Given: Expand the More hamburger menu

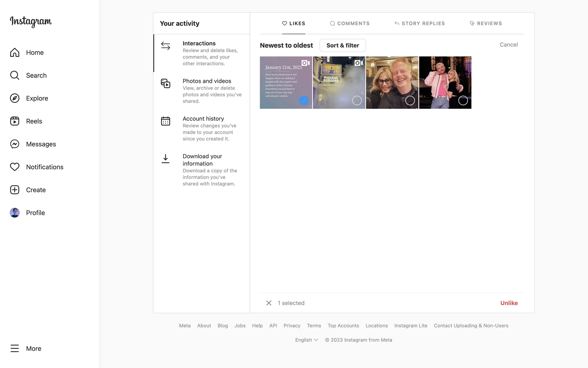Looking at the screenshot, I should [x=15, y=348].
